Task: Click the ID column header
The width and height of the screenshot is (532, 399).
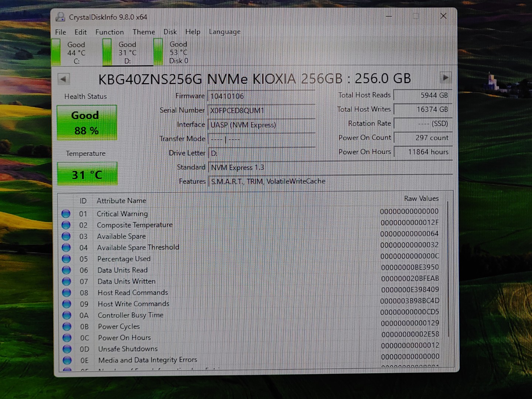Action: click(83, 201)
